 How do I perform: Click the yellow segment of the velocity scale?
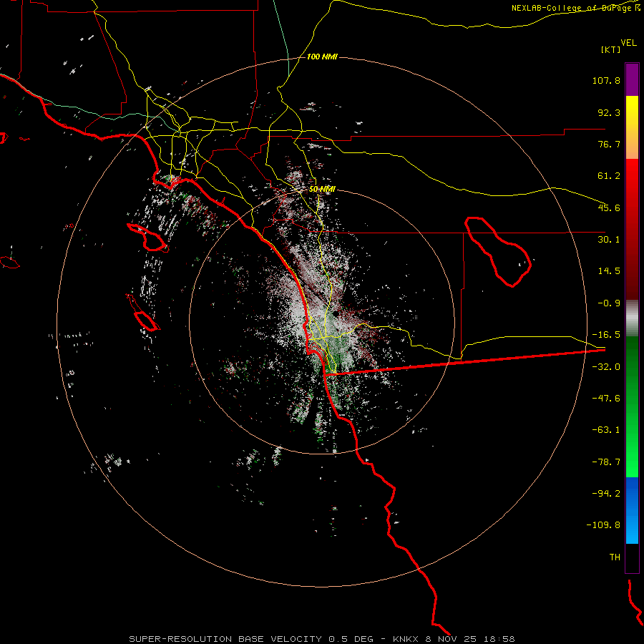point(632,127)
